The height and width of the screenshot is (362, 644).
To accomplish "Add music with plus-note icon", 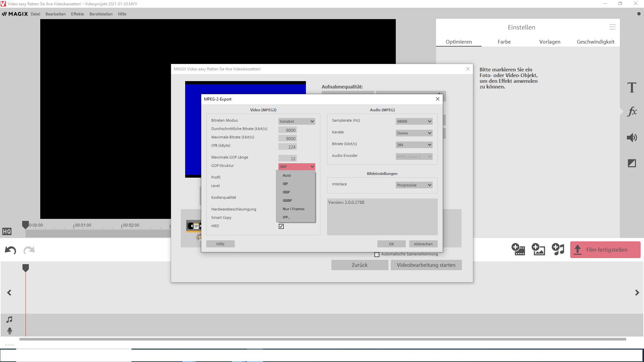I will [x=558, y=249].
